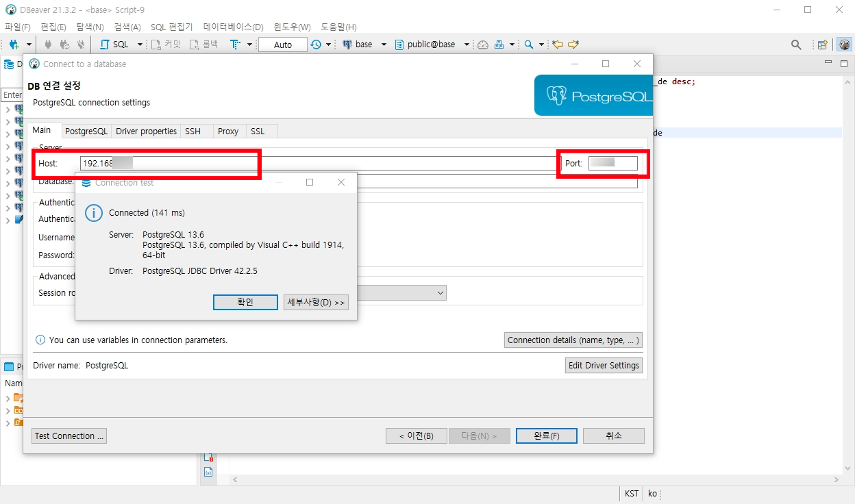
Task: Open the dashboard gauge icon
Action: [483, 45]
